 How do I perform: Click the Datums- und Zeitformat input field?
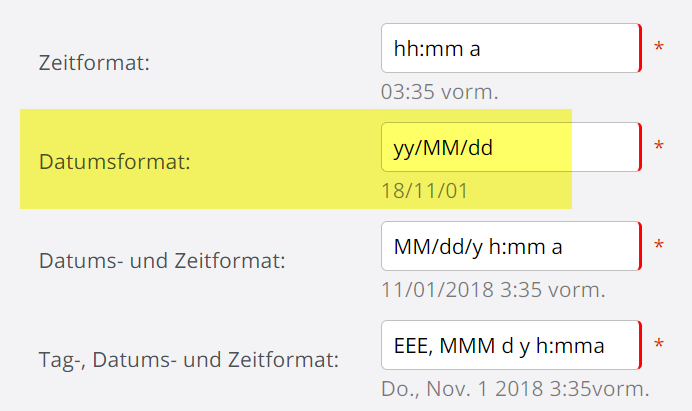[x=510, y=246]
